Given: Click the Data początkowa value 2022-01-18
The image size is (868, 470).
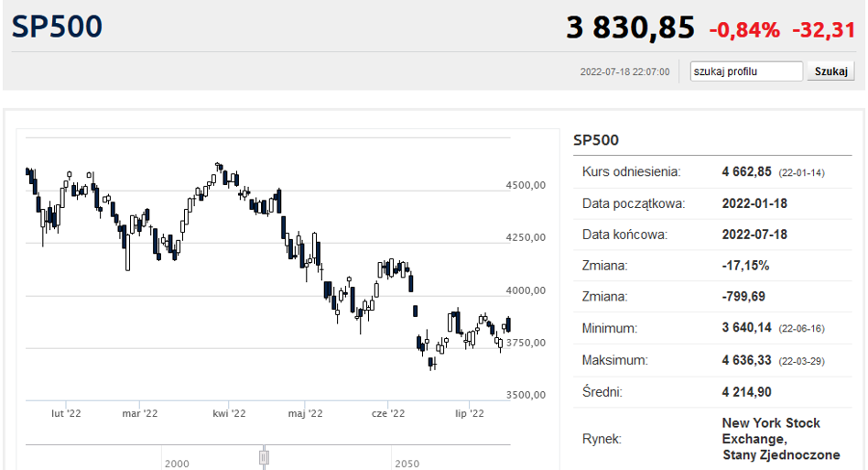Looking at the screenshot, I should [x=754, y=203].
